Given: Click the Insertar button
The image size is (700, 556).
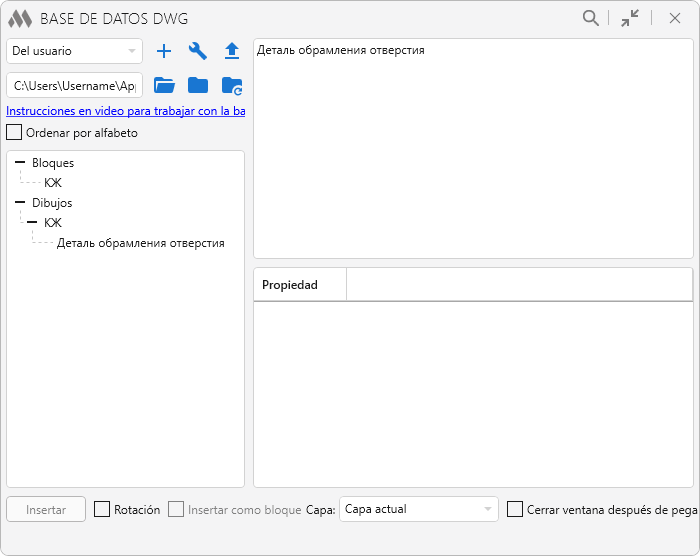Looking at the screenshot, I should click(x=46, y=509).
